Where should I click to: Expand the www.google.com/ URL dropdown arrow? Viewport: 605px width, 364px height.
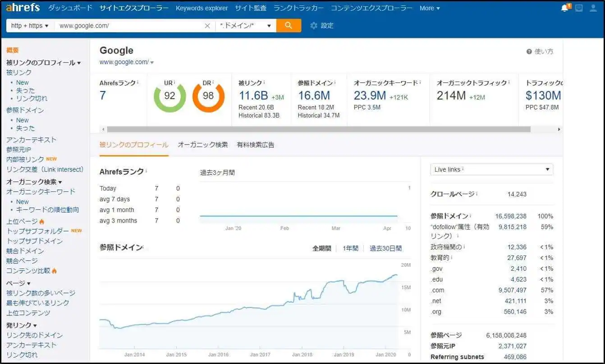[152, 63]
